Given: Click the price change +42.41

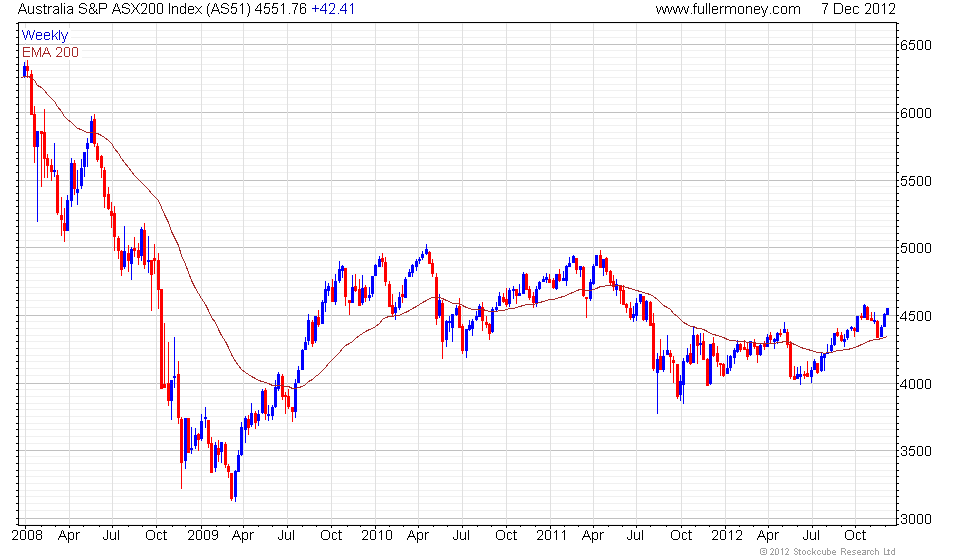Looking at the screenshot, I should (x=333, y=9).
